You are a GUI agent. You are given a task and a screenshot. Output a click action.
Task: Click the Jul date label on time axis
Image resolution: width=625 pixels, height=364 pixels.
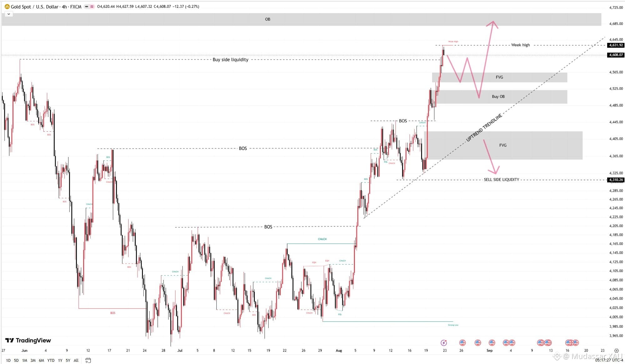tap(180, 351)
